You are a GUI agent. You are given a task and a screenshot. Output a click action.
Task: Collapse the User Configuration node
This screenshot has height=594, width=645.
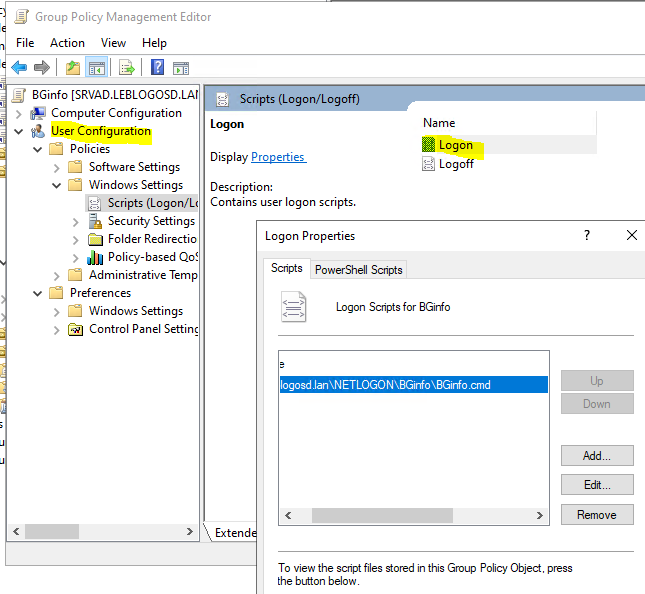[x=19, y=132]
